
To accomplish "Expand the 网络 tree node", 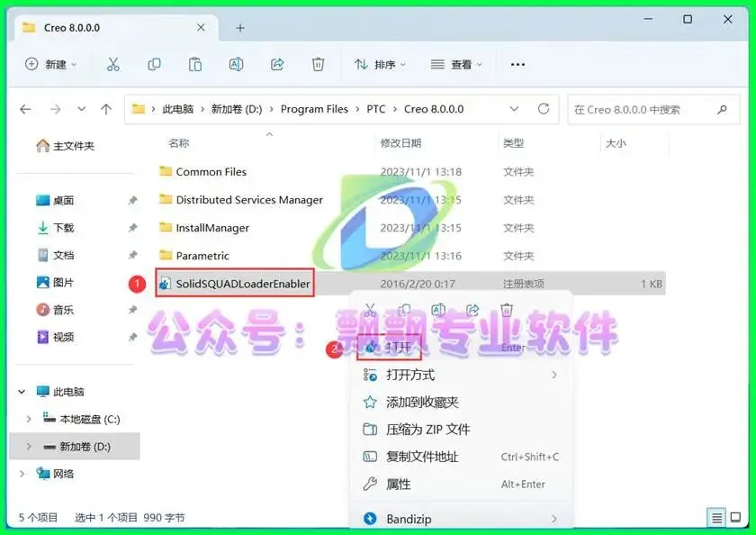I will [x=22, y=474].
